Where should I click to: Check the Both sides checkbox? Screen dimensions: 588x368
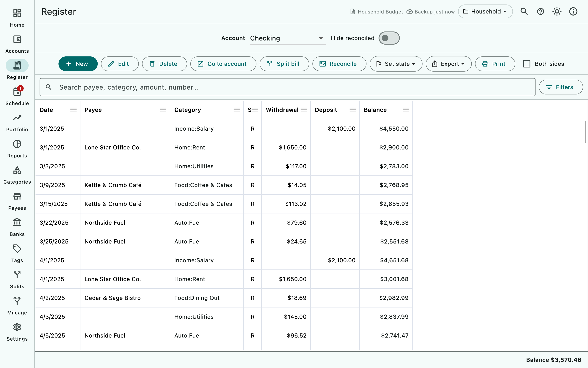point(527,64)
